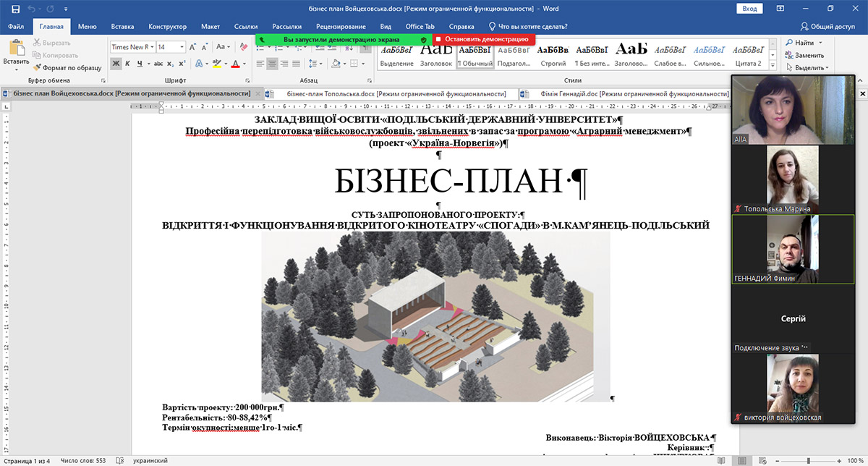Toggle italic (К) formatting
The image size is (868, 466).
point(128,64)
